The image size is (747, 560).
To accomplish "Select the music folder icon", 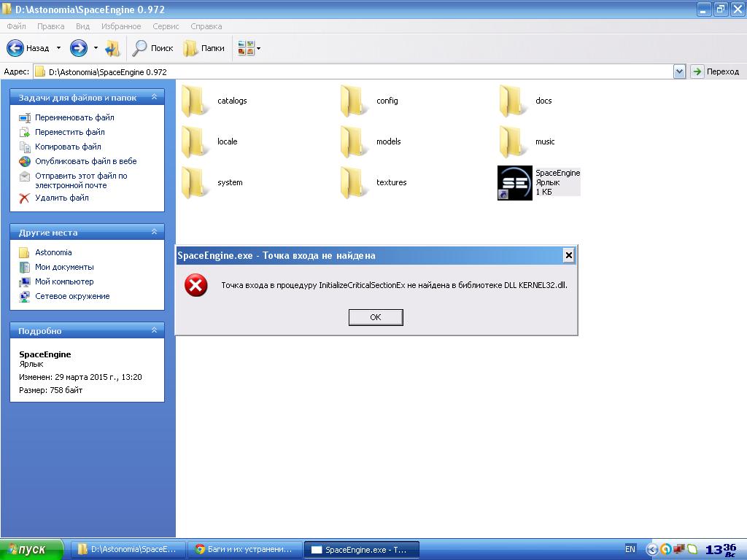I will point(513,141).
